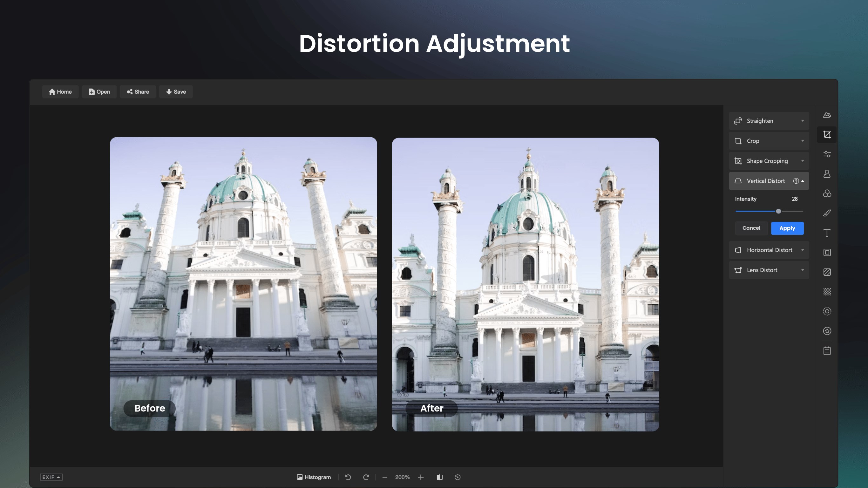This screenshot has width=868, height=488.
Task: Collapse the Vertical Distort section
Action: (803, 181)
